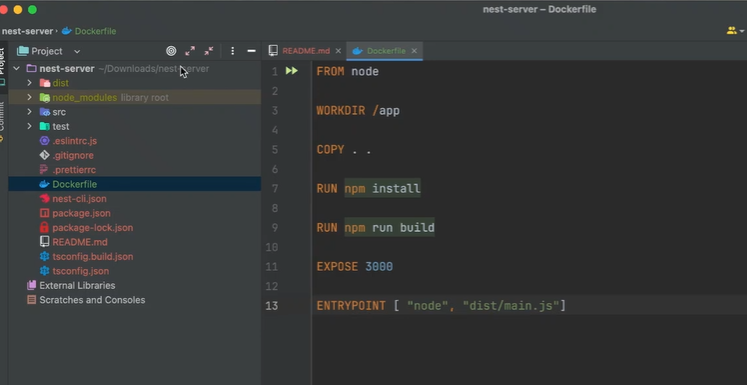747x385 pixels.
Task: Select nest-cli.json in the project tree
Action: click(x=80, y=199)
